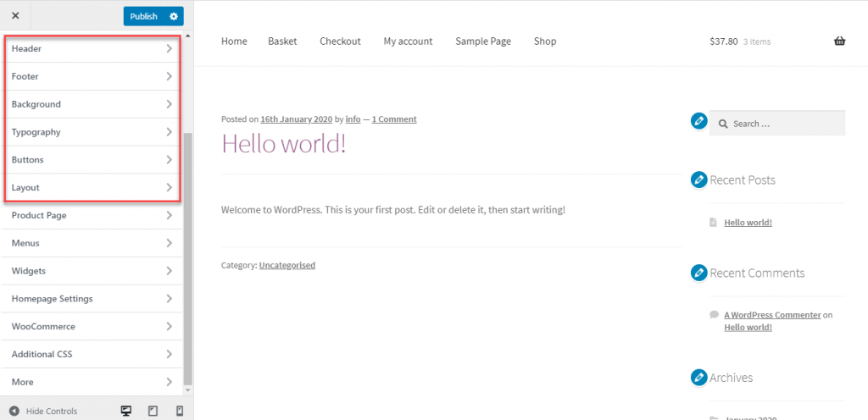
Task: Open the Background customizer section
Action: coord(92,104)
